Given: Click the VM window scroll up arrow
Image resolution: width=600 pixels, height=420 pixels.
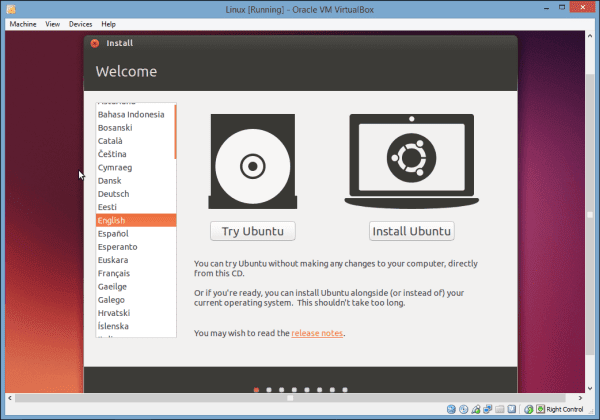Looking at the screenshot, I should 590,36.
